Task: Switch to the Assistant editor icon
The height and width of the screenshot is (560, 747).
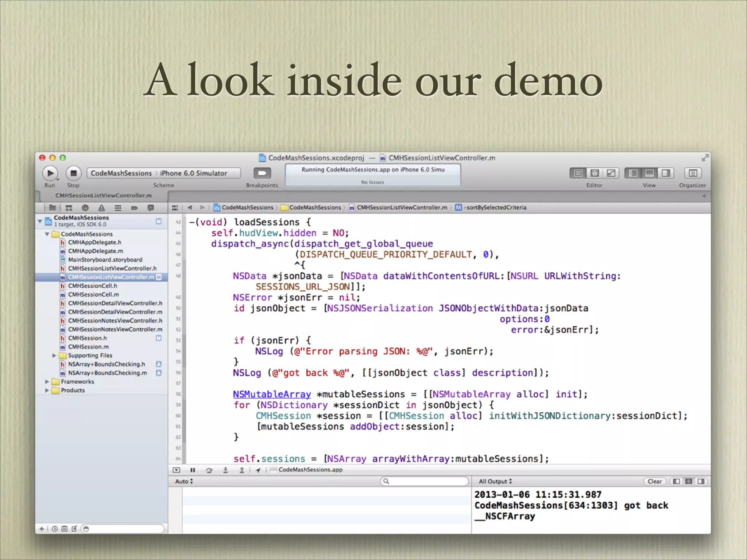Action: (x=595, y=173)
